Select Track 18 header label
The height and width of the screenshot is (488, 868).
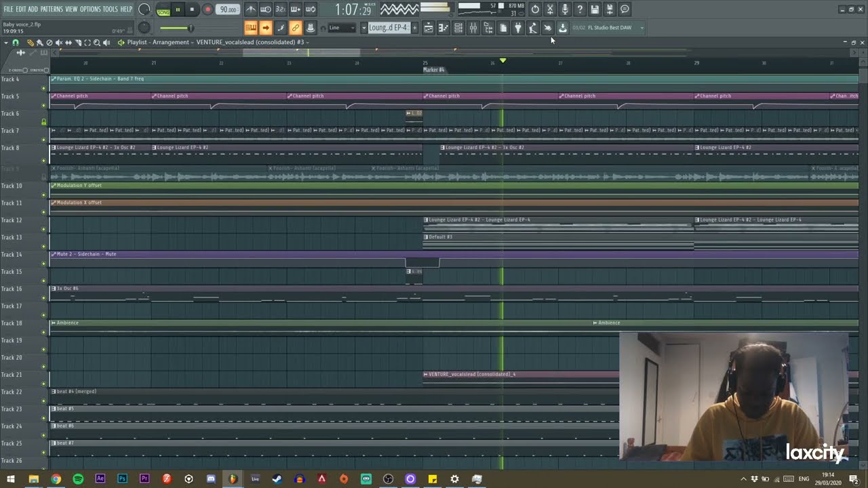(x=12, y=323)
